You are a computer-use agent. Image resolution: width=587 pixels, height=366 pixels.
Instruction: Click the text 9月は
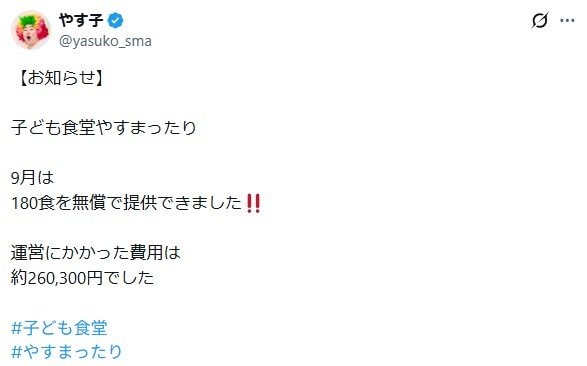[33, 178]
